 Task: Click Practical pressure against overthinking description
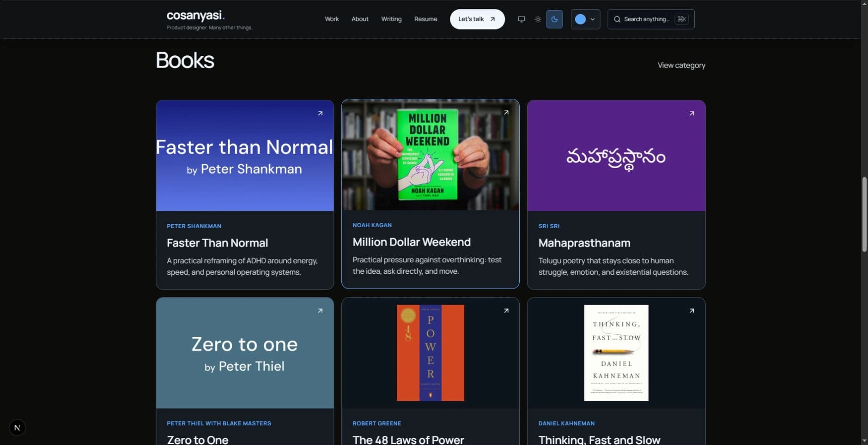pyautogui.click(x=427, y=265)
